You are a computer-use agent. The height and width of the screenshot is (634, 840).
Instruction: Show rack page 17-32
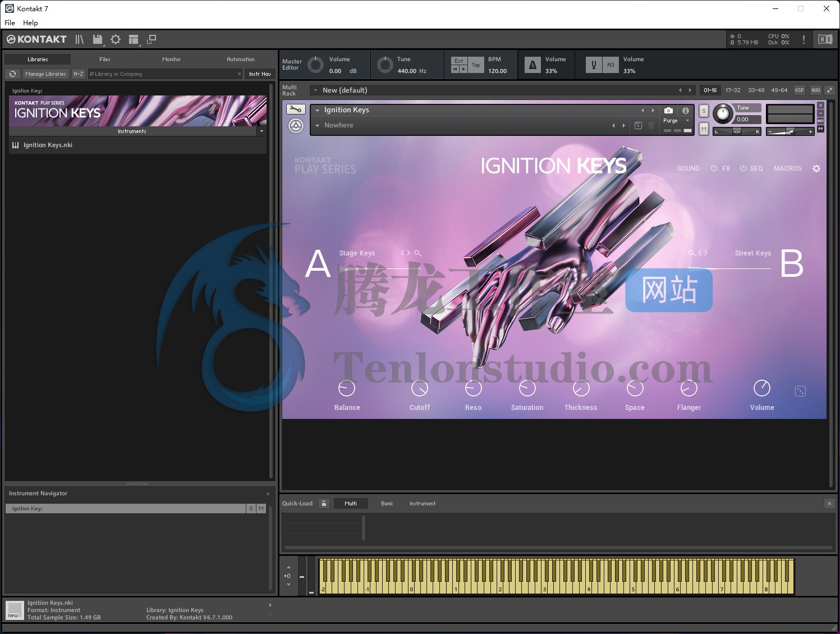click(733, 90)
